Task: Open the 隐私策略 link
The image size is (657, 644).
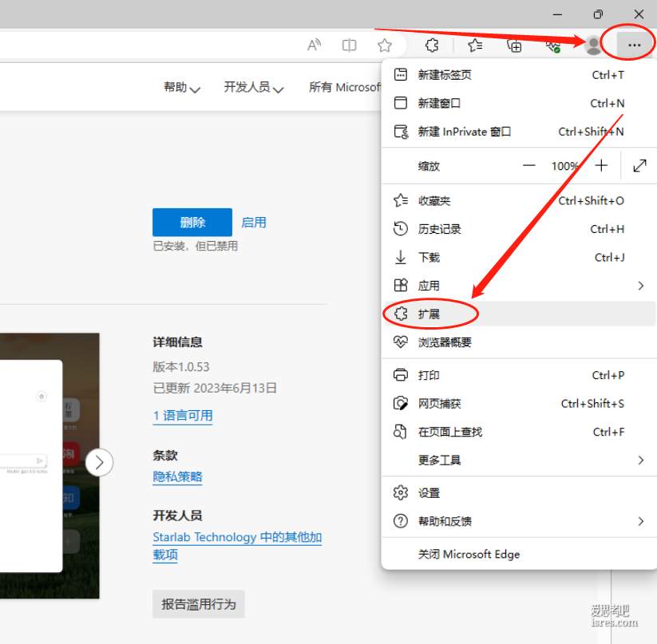Action: [177, 476]
